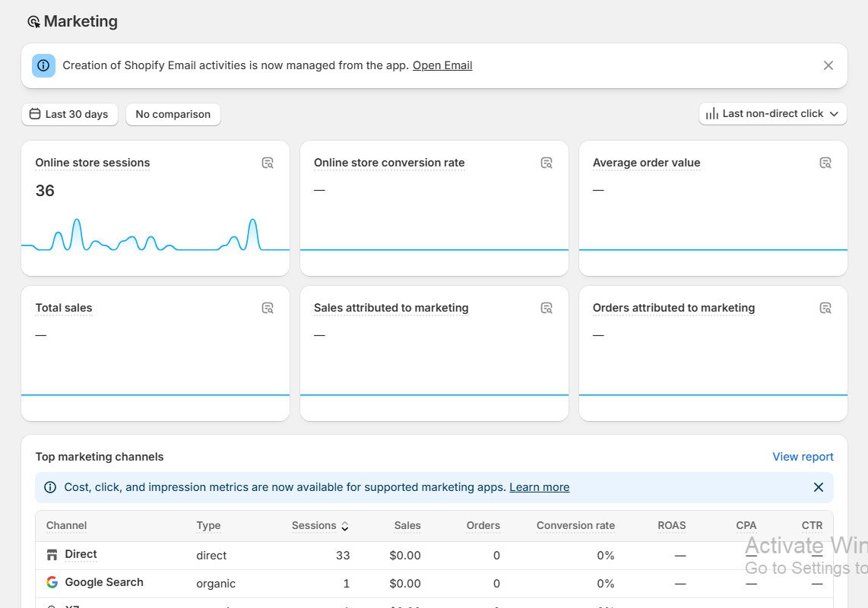Sort the table by the Sessions column chevron
The width and height of the screenshot is (868, 608).
point(345,525)
